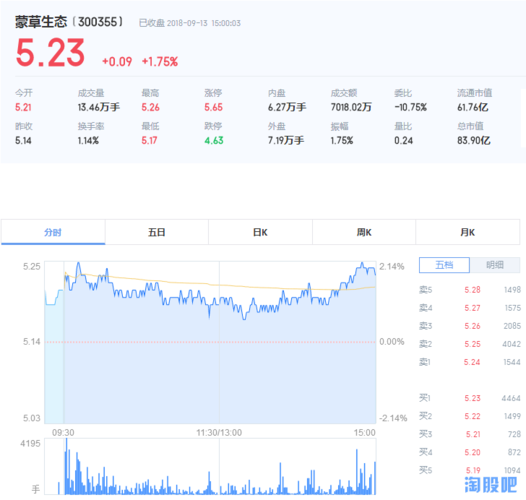Click the 4195 volume axis label
This screenshot has height=500, width=526.
[x=30, y=444]
